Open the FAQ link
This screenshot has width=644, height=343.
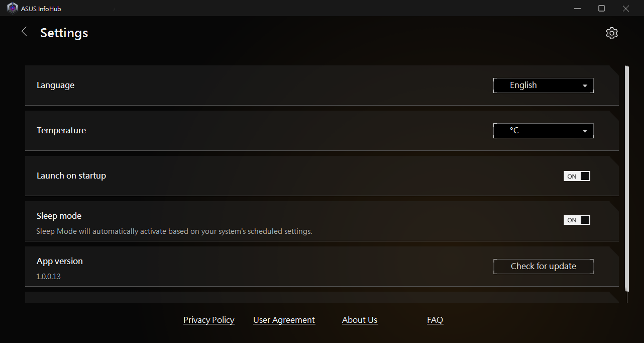[435, 320]
